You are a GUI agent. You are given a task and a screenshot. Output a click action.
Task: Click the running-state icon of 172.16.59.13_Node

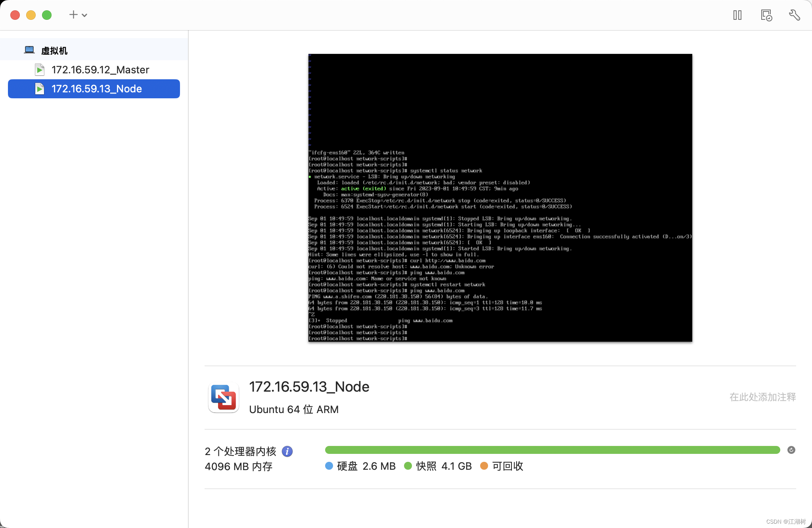click(40, 89)
